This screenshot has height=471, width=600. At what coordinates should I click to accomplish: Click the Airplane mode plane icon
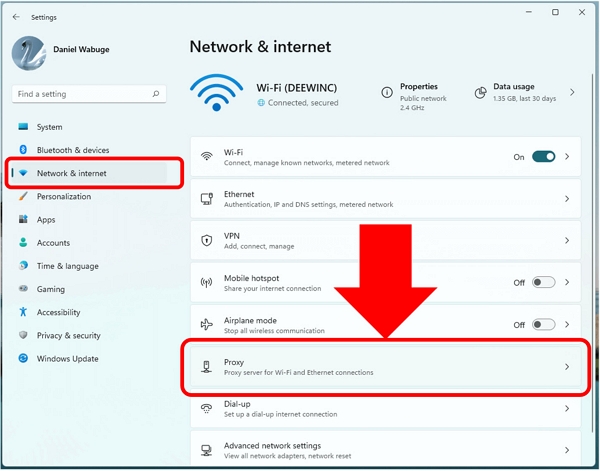[x=207, y=324]
